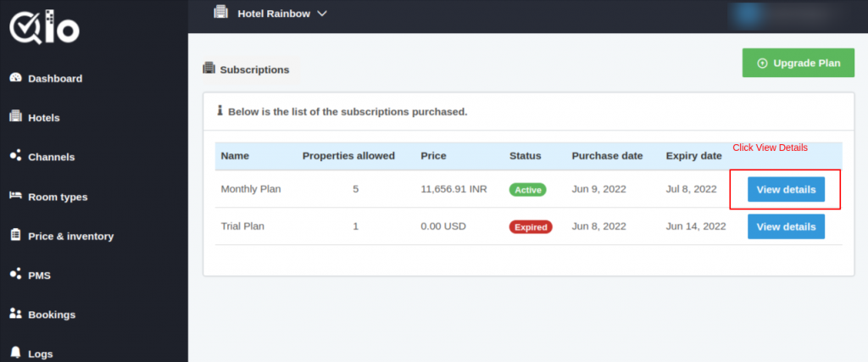Click the Active status badge

(x=527, y=189)
